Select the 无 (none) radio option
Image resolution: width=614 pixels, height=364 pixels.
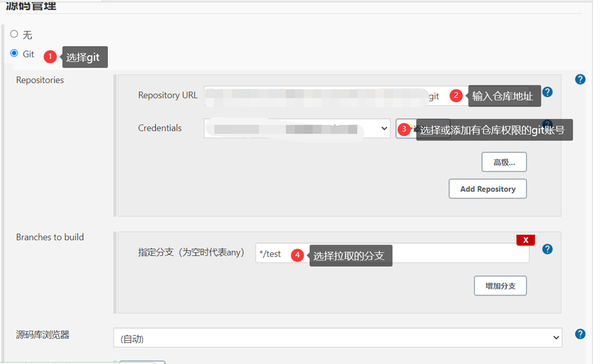14,34
